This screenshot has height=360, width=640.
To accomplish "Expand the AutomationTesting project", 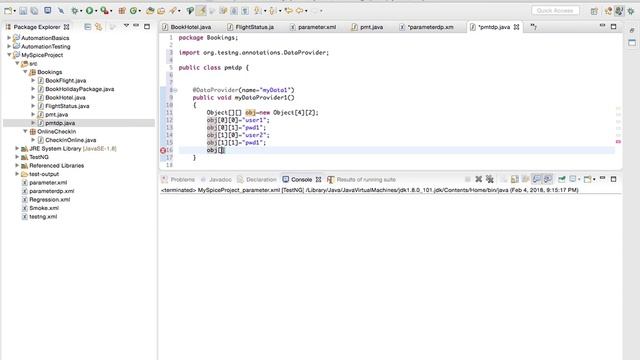I will coord(9,46).
